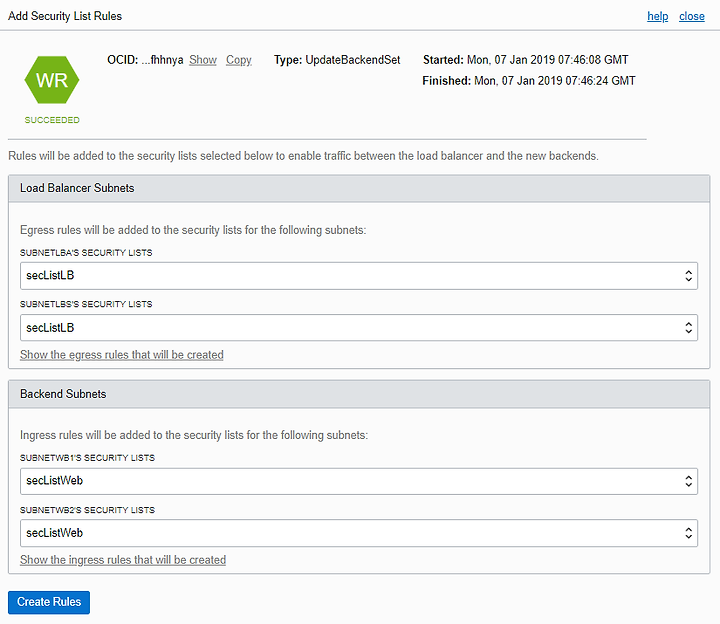Click the SUCCEEDED status label
Viewport: 720px width, 624px height.
pyautogui.click(x=52, y=120)
